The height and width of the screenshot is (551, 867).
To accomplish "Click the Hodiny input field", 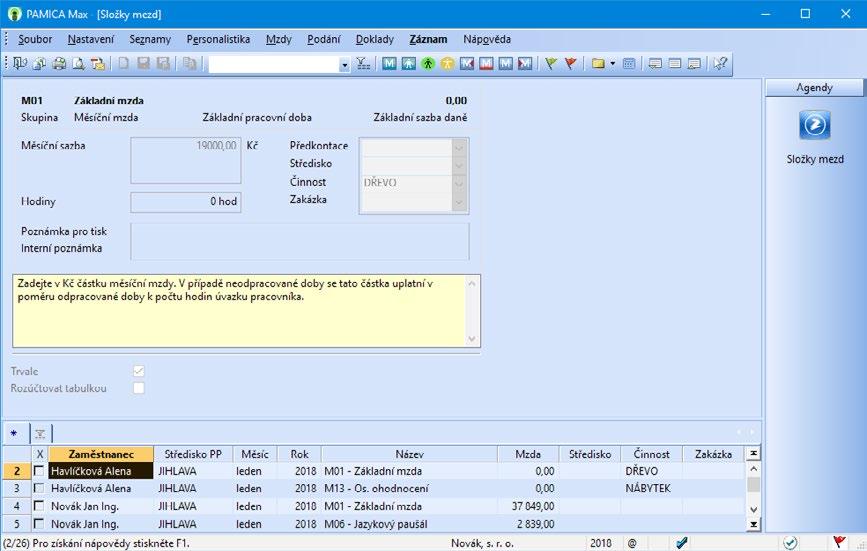I will [x=186, y=202].
